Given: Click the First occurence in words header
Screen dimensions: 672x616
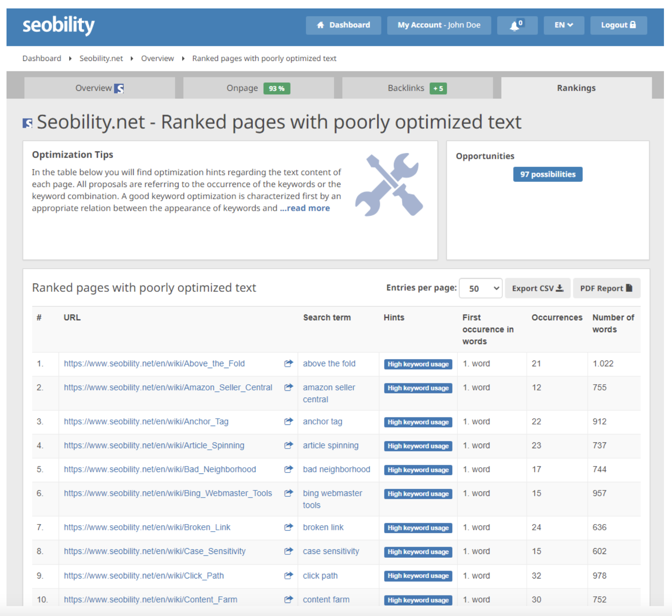Looking at the screenshot, I should point(488,329).
